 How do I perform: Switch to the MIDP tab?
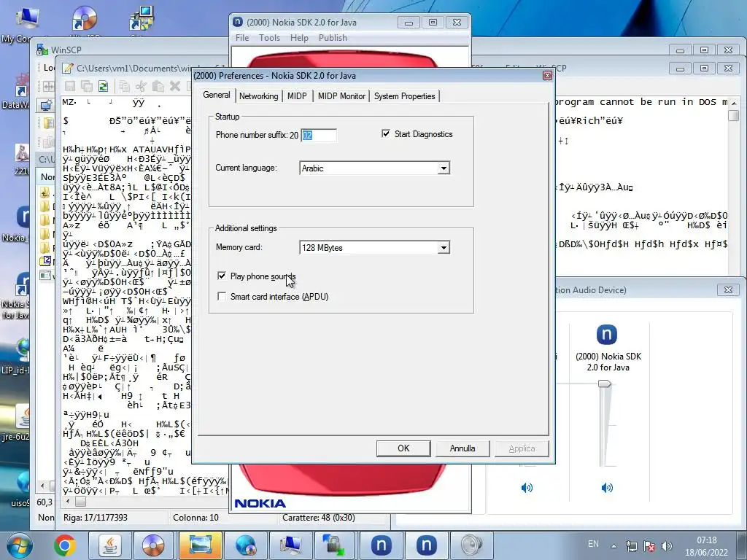click(297, 96)
